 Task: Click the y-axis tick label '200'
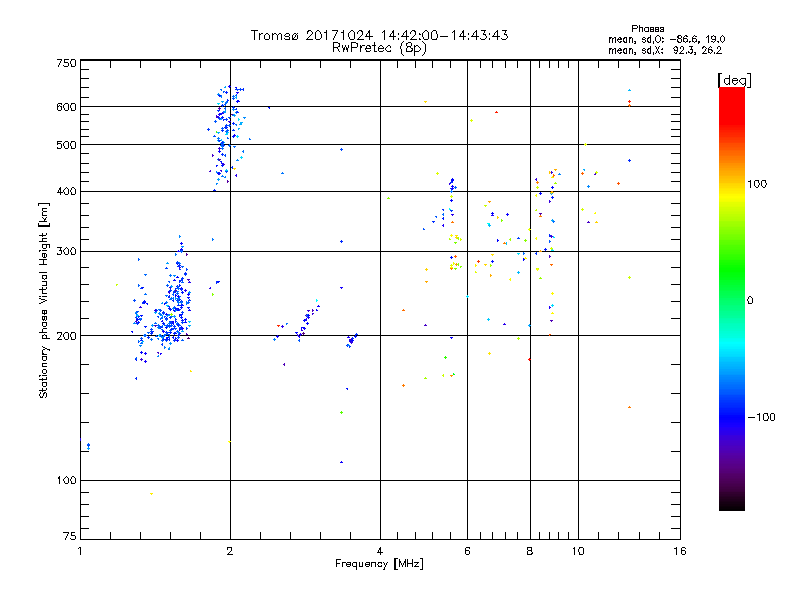point(67,336)
